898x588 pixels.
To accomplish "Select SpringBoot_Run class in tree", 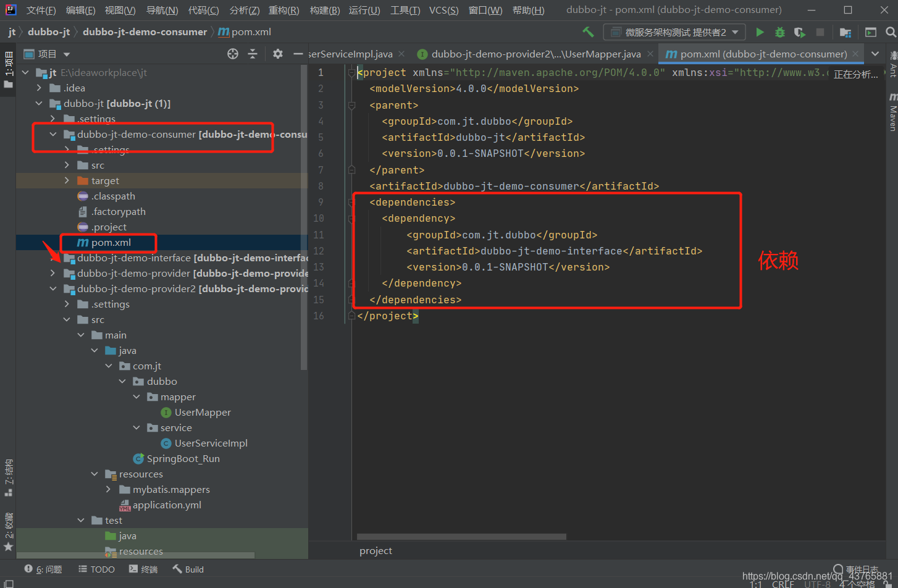I will point(183,459).
